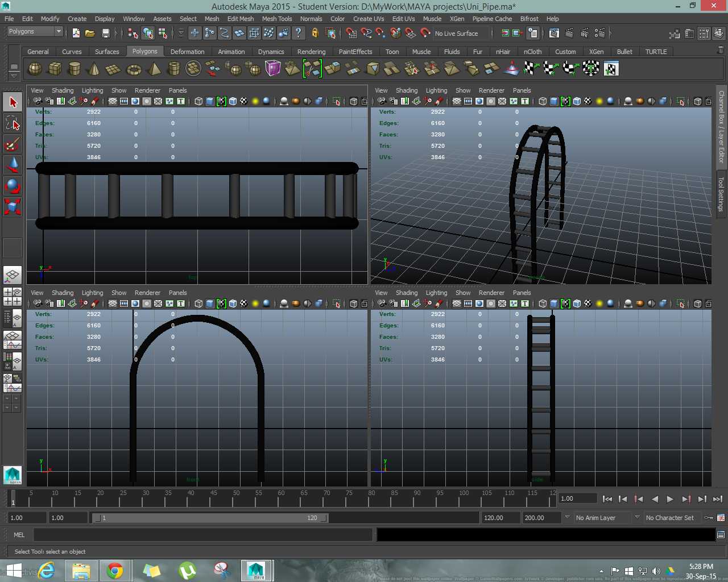Create a polygon pyramid from the shelf

pos(154,69)
